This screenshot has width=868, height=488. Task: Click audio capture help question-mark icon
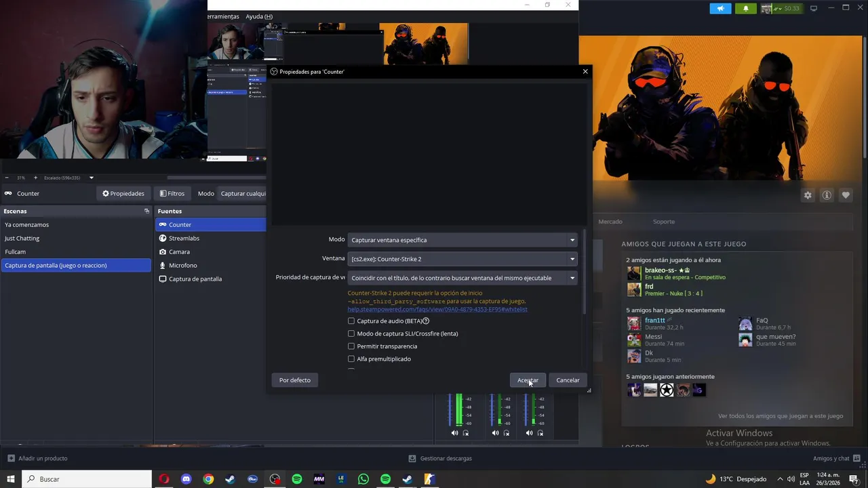426,321
